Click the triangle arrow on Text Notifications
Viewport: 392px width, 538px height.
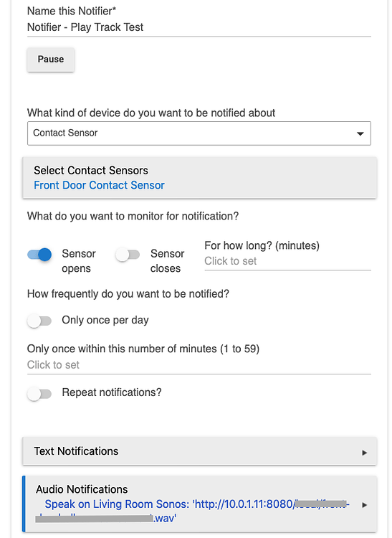point(365,453)
